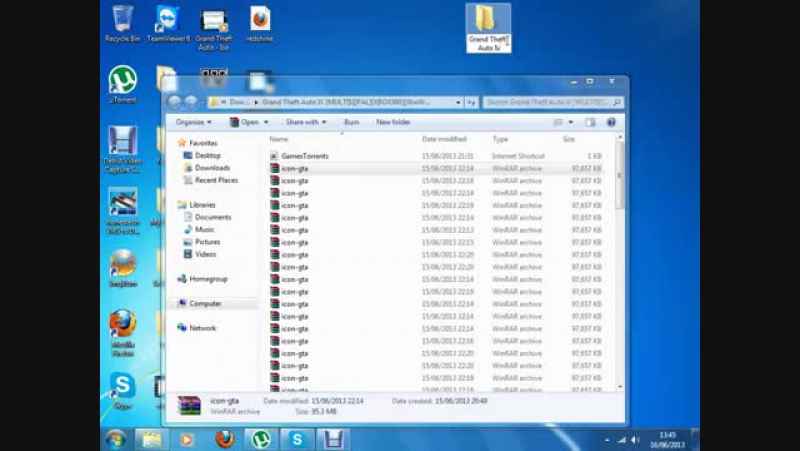Select the Skype desktop shortcut

point(122,391)
